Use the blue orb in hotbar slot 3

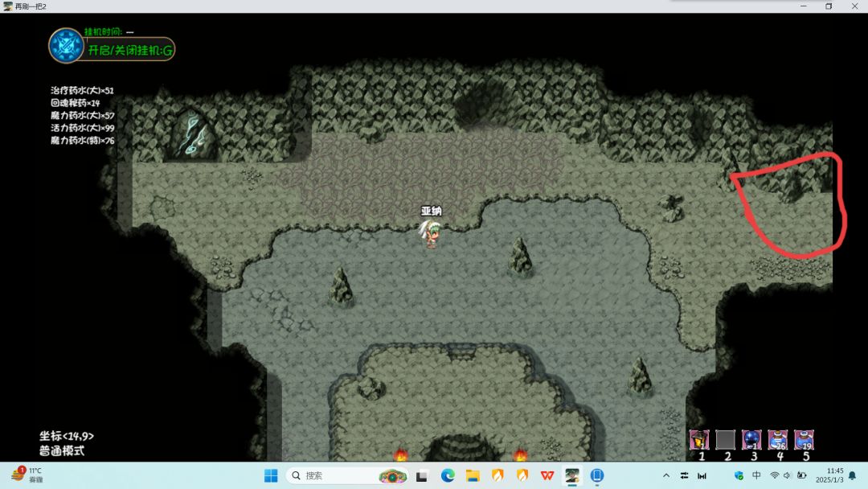point(751,440)
